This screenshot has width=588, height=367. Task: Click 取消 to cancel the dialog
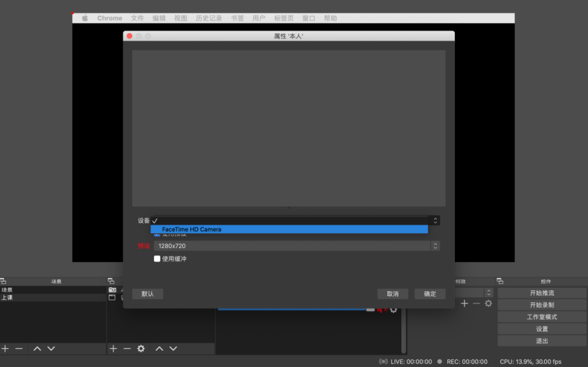coord(392,294)
